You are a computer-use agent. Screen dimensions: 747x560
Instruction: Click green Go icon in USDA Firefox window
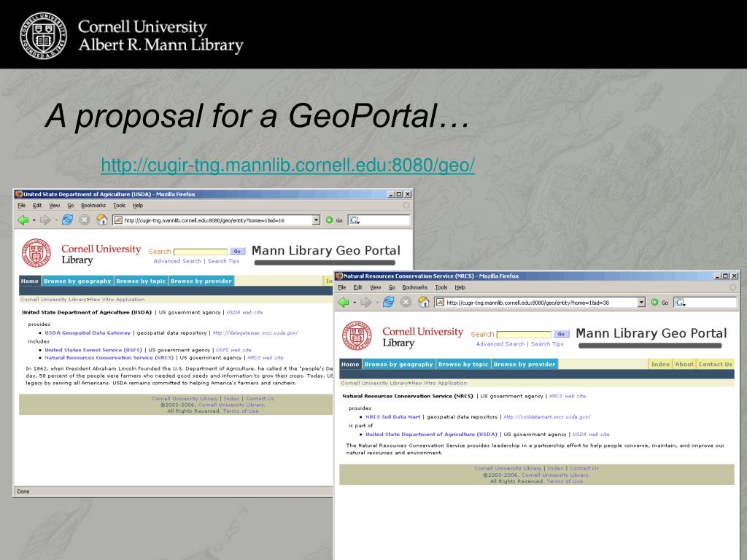[x=329, y=220]
